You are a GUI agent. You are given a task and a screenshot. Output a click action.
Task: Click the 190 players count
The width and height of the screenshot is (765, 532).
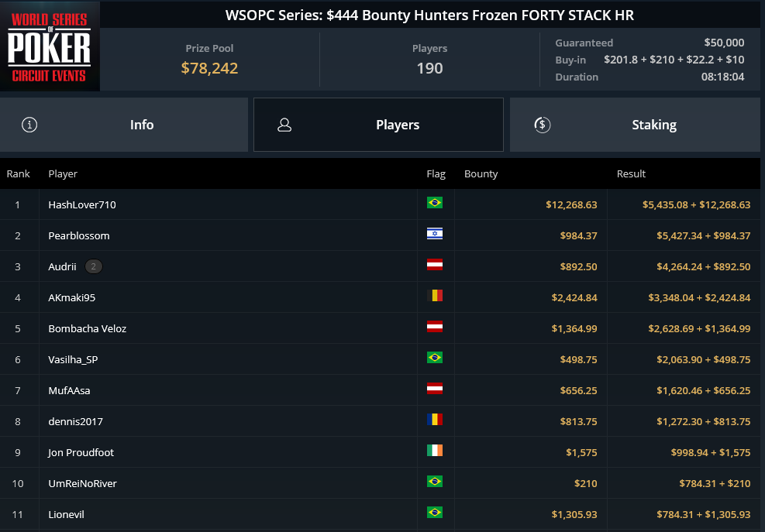[x=430, y=68]
